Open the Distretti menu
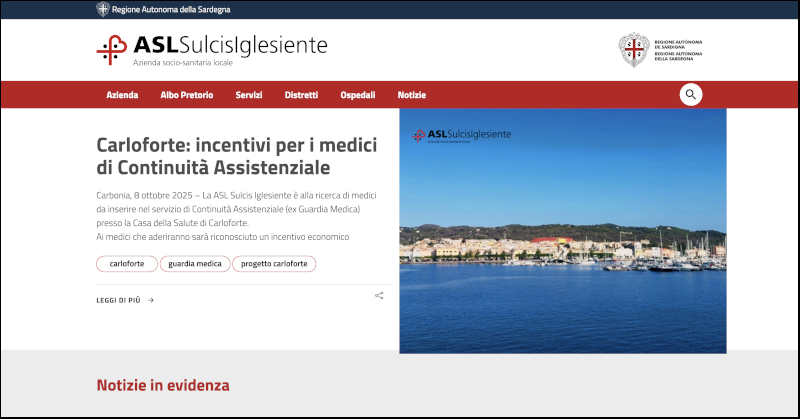Image resolution: width=800 pixels, height=419 pixels. coord(301,95)
